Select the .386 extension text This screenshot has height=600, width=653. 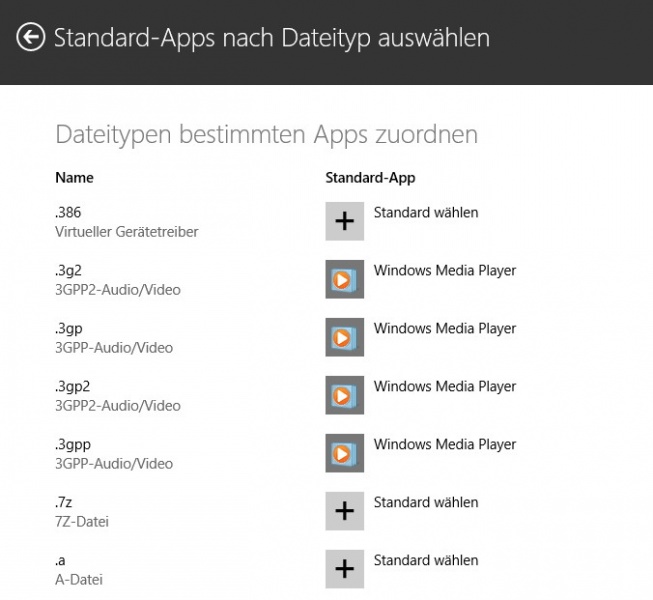68,212
